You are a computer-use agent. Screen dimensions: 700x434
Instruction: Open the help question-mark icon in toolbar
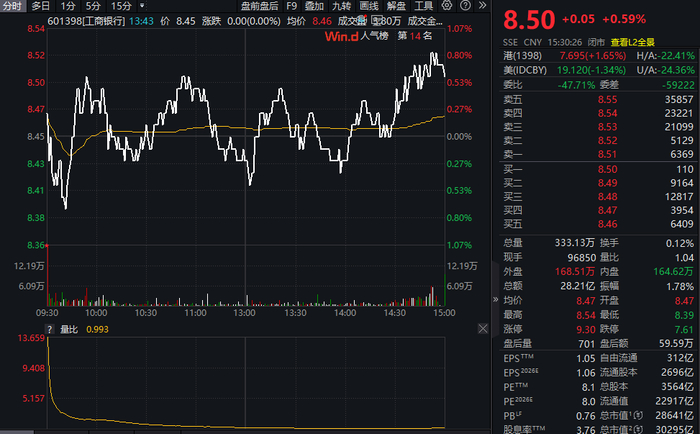pyautogui.click(x=465, y=5)
